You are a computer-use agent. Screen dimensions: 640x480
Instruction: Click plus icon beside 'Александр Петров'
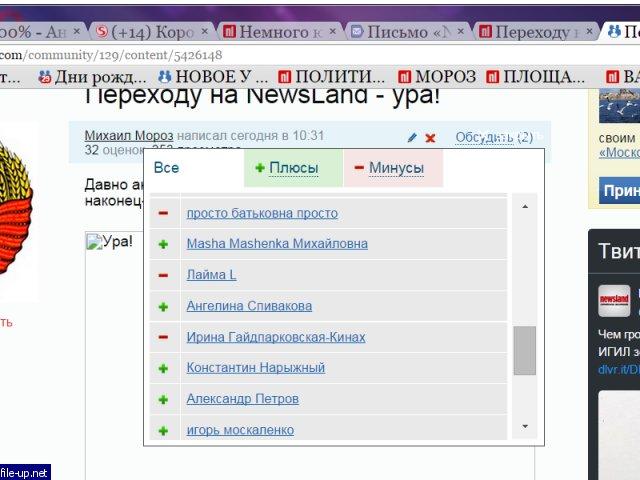click(x=163, y=400)
